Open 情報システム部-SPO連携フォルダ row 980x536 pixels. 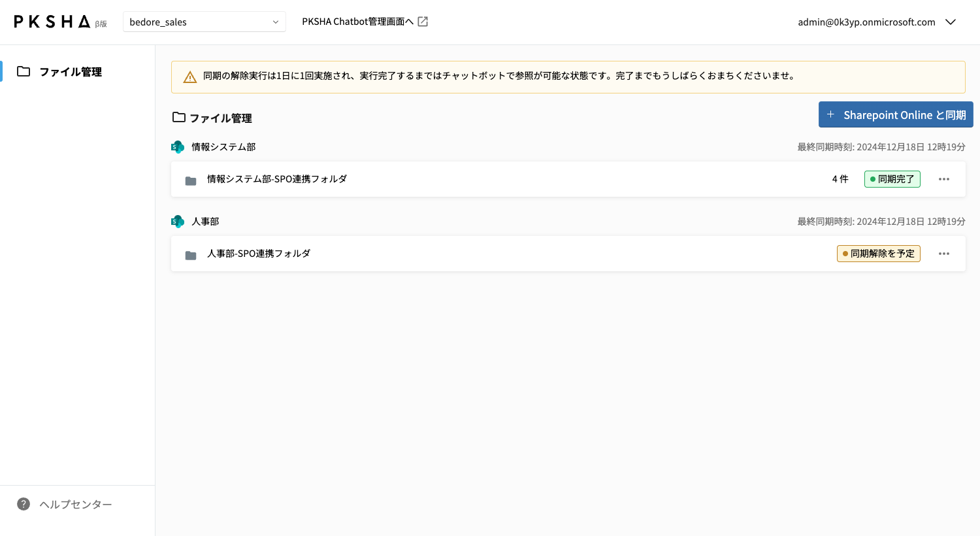568,179
